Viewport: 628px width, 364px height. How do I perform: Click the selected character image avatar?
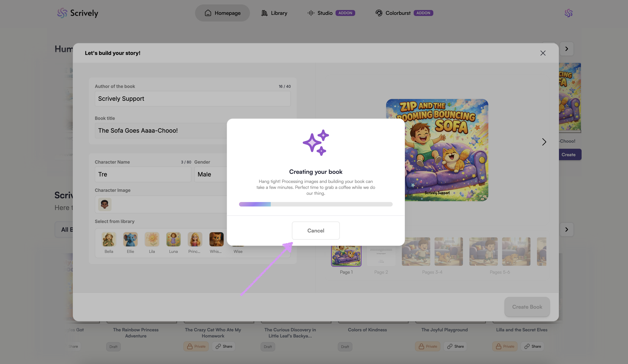tap(105, 205)
